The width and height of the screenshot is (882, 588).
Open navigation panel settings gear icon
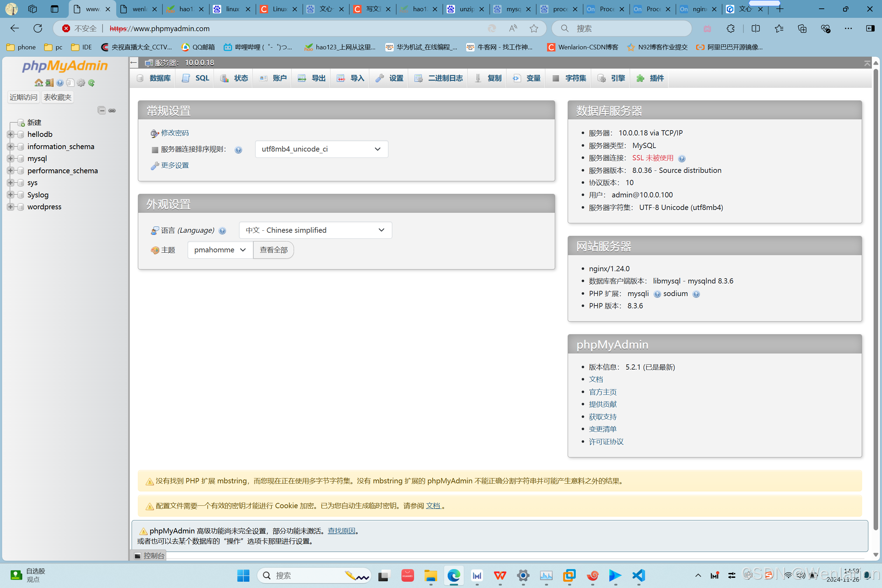(x=81, y=83)
